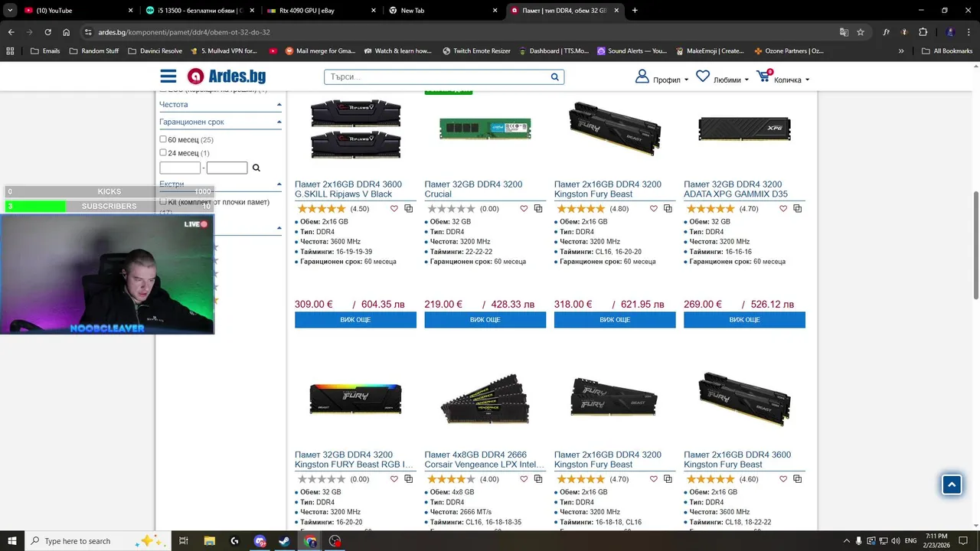Open Task View on the taskbar
Image resolution: width=980 pixels, height=551 pixels.
(x=184, y=541)
